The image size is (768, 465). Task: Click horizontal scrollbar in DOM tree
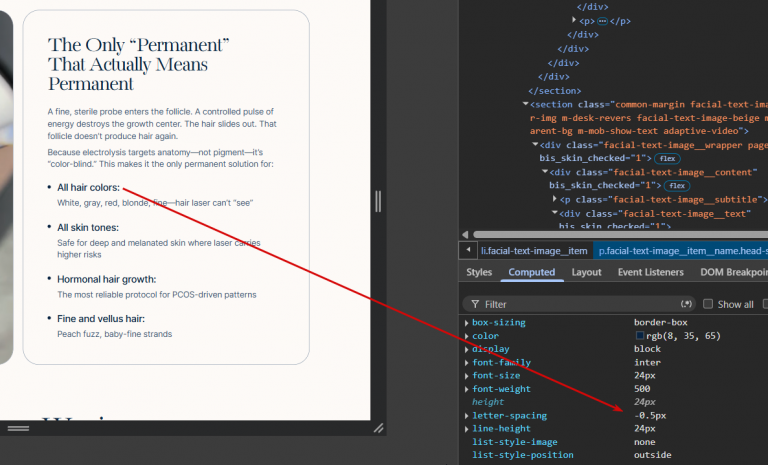point(620,235)
